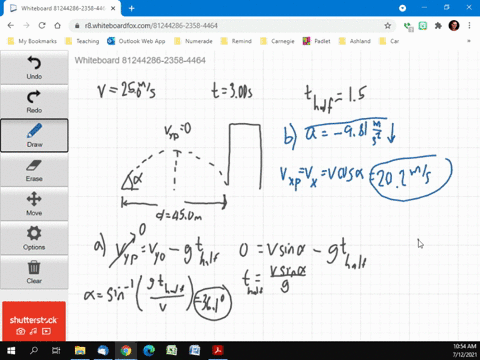Open Padlet bookmark

coord(316,41)
